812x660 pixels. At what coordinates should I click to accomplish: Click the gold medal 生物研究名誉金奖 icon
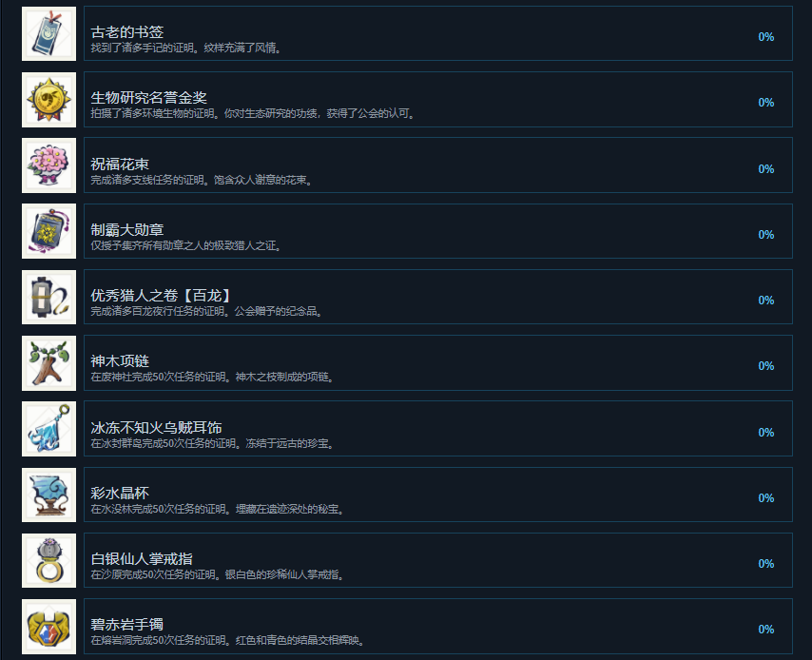pyautogui.click(x=48, y=100)
